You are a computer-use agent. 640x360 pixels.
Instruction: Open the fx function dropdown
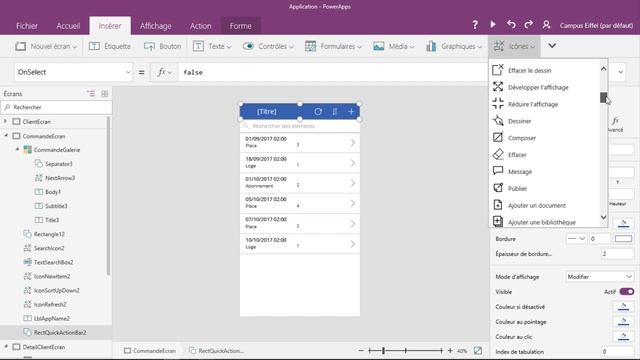(x=164, y=72)
